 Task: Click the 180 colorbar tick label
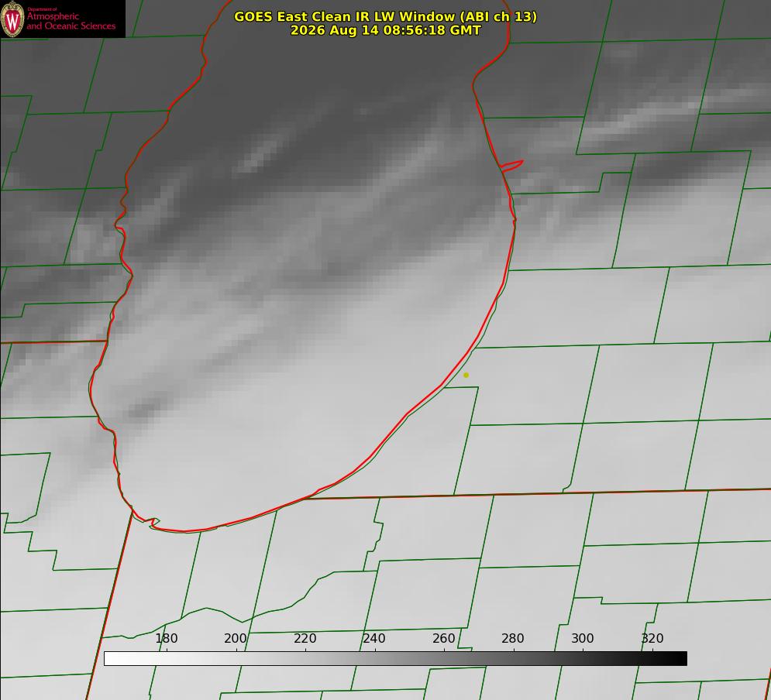pyautogui.click(x=166, y=638)
